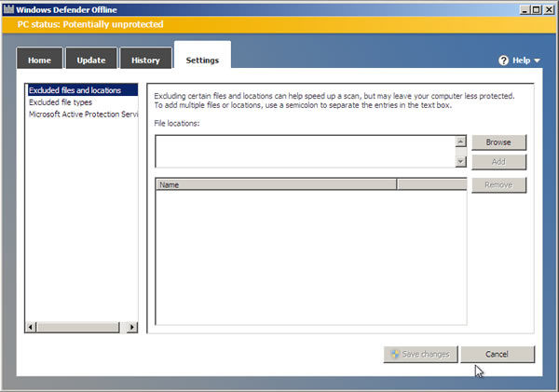559x392 pixels.
Task: Select the Settings tab
Action: point(202,55)
